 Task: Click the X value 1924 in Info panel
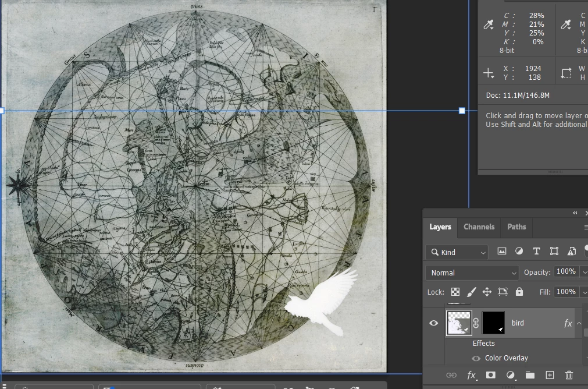coord(533,69)
